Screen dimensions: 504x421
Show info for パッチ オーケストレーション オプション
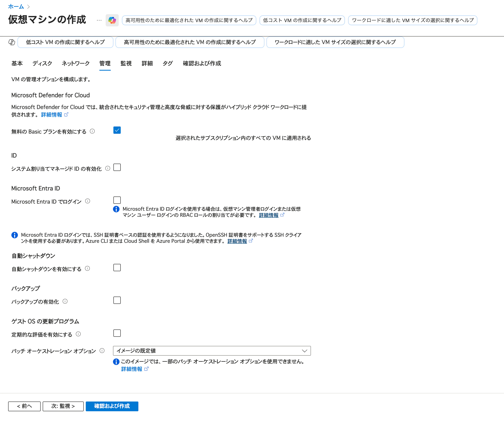(x=102, y=351)
